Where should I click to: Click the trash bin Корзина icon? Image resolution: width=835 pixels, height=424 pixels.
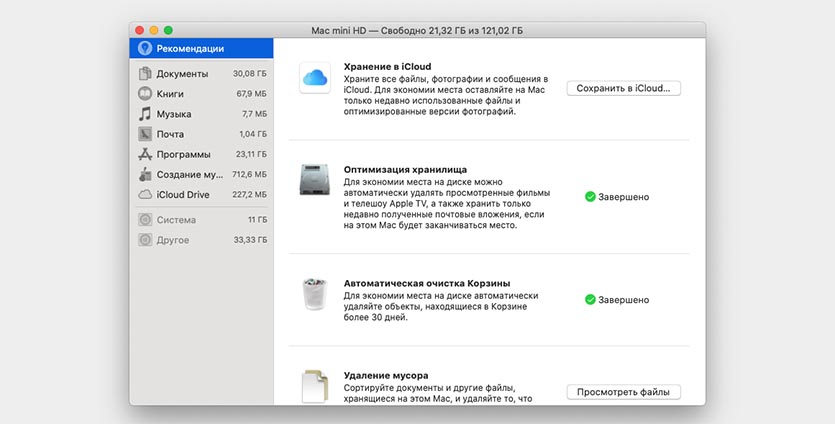click(314, 293)
